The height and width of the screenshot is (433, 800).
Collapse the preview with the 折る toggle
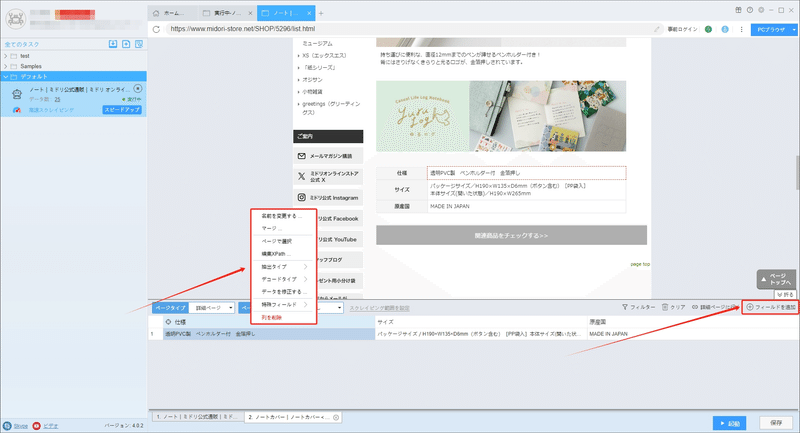(785, 294)
